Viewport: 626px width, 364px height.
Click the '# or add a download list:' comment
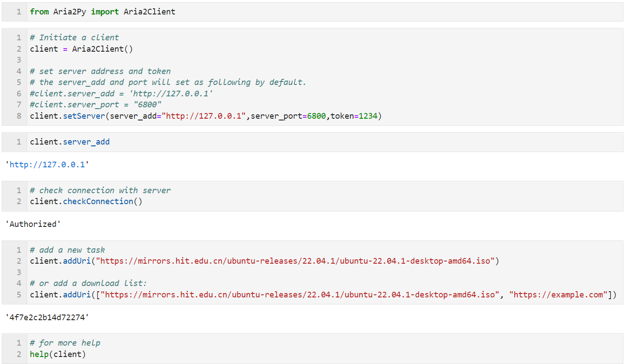(88, 283)
